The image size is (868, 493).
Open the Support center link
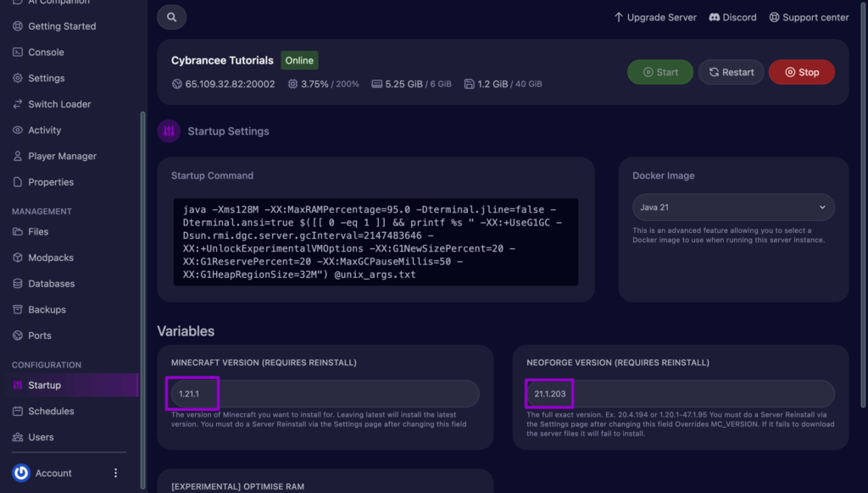tap(809, 17)
